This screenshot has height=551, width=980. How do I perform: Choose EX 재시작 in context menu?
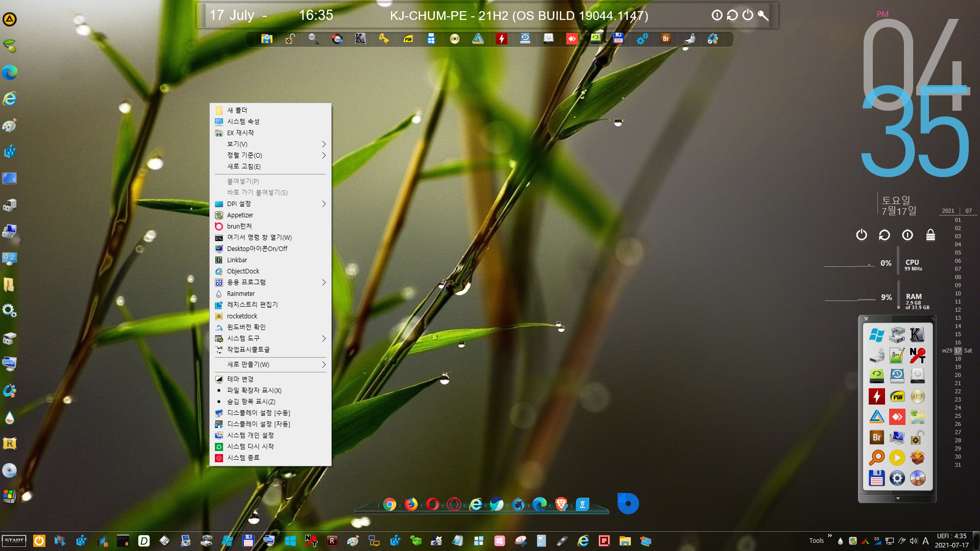point(271,133)
